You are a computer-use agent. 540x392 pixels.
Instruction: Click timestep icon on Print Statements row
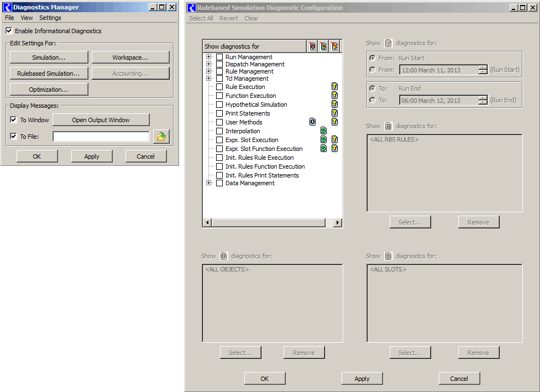(x=334, y=113)
